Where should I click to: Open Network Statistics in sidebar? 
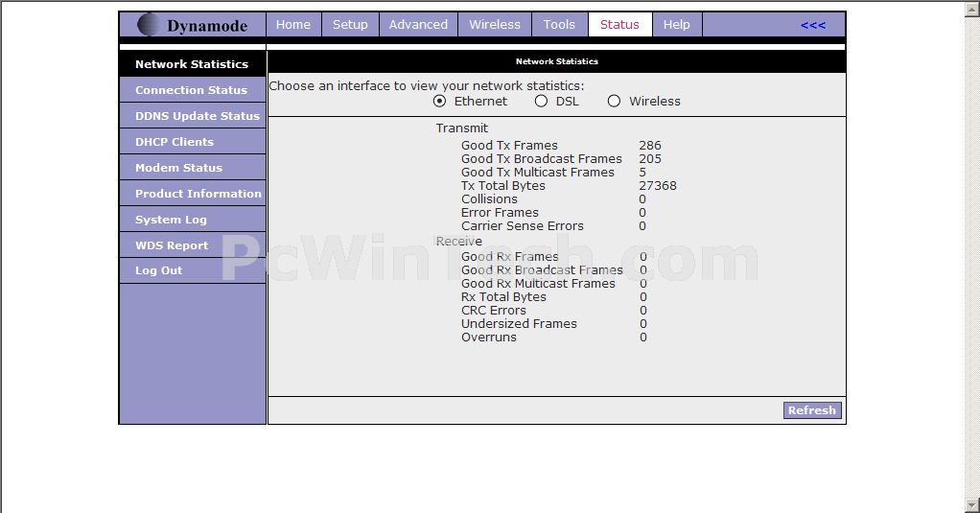click(x=193, y=63)
